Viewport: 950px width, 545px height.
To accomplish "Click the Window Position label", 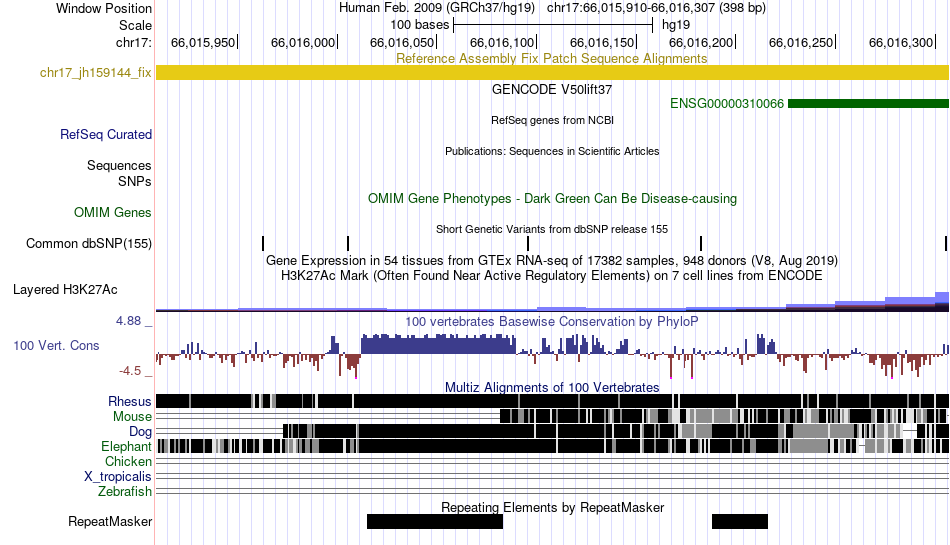I will pos(104,8).
